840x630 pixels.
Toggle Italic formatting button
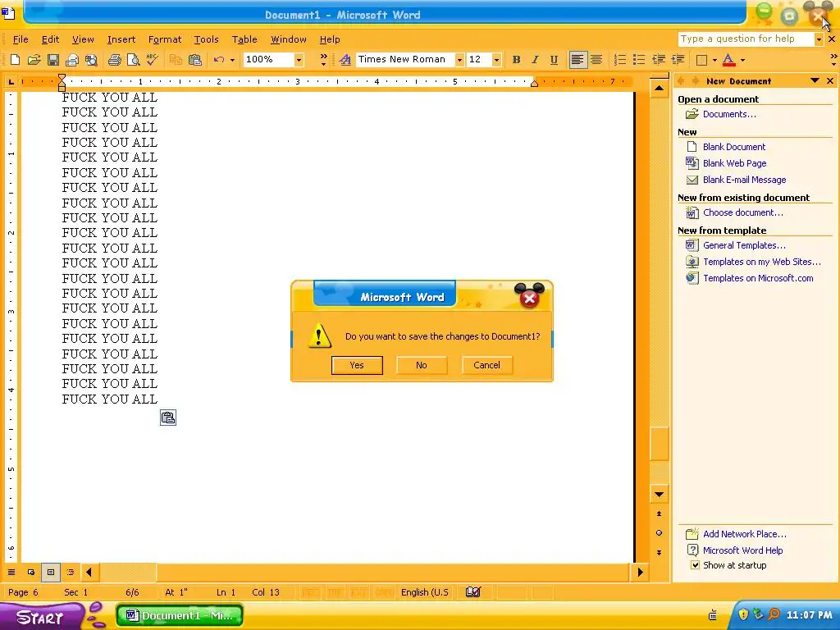coord(535,59)
